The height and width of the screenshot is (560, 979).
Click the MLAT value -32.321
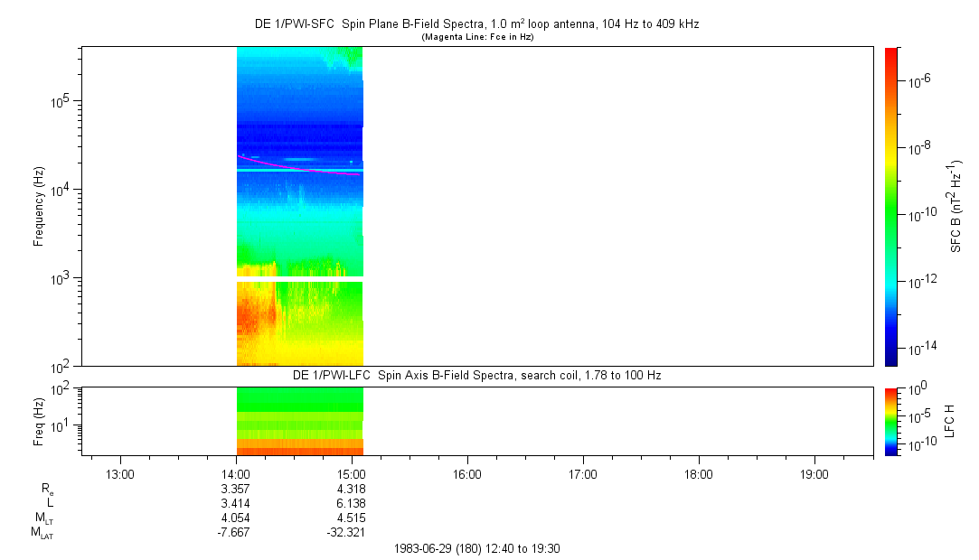[x=347, y=532]
